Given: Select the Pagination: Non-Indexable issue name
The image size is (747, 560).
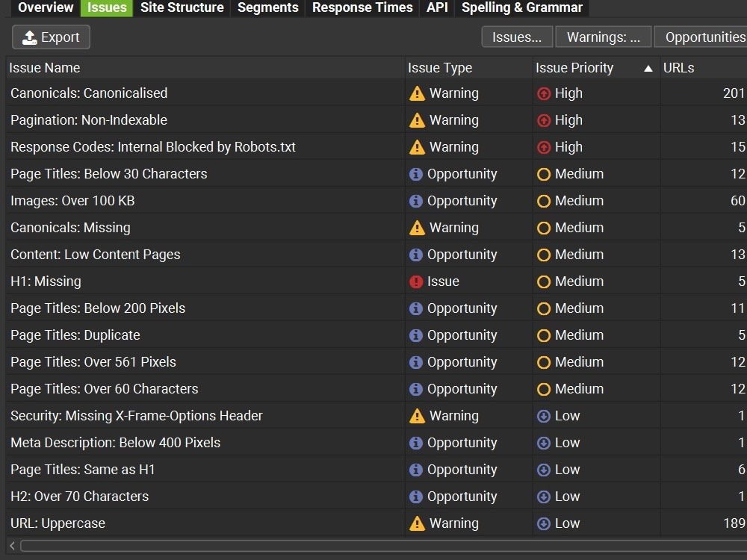Looking at the screenshot, I should 89,120.
